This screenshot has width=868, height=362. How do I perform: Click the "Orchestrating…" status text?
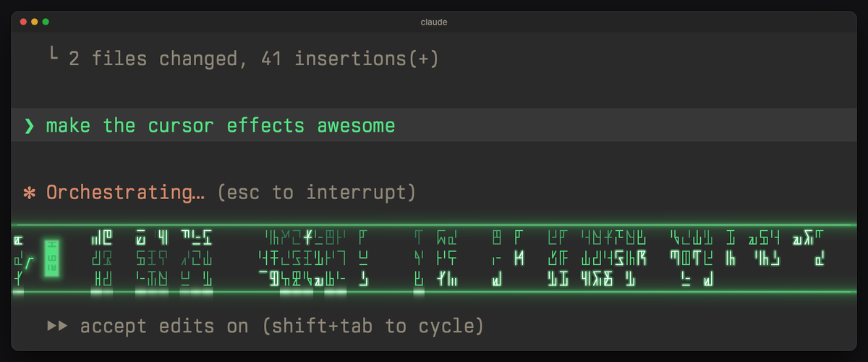(x=126, y=193)
